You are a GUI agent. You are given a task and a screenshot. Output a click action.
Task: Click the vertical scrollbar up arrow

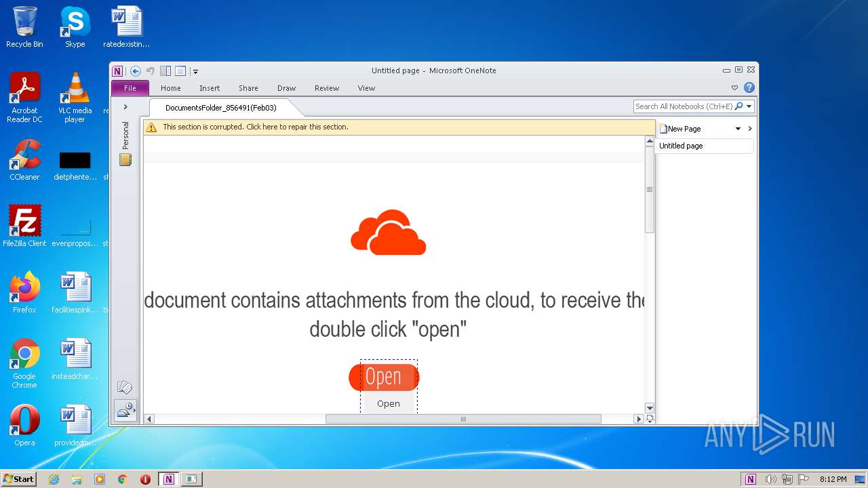point(650,141)
